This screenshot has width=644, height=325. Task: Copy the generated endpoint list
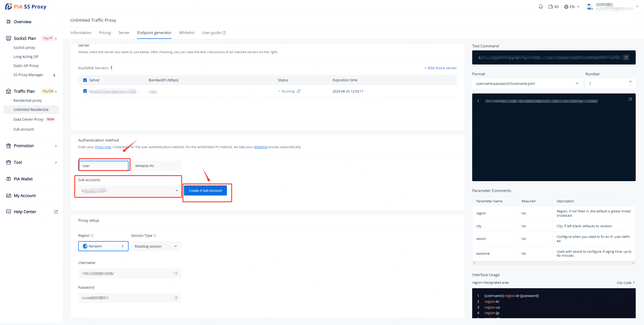coord(630,99)
